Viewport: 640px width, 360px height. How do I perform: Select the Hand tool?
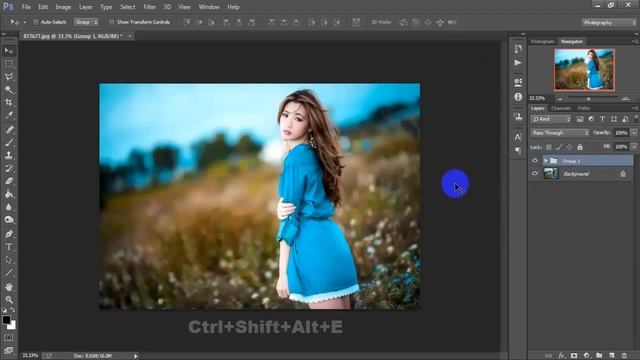point(9,287)
